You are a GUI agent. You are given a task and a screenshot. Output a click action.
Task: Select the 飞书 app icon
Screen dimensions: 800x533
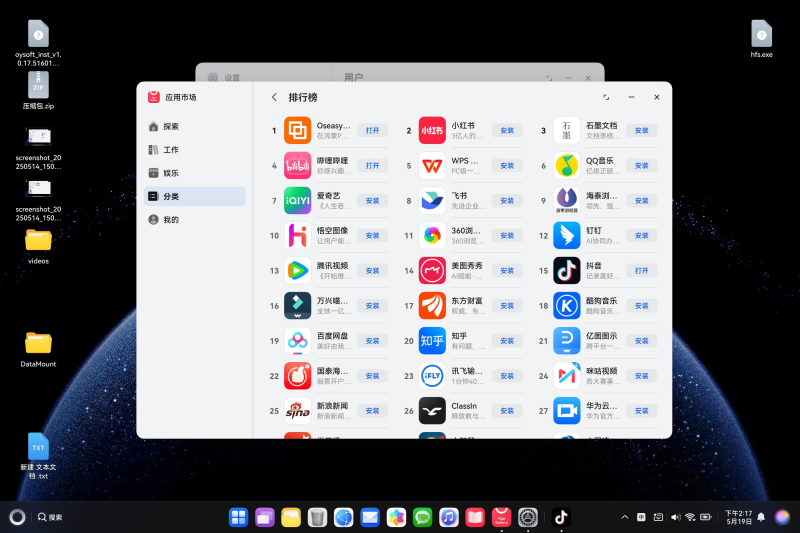pyautogui.click(x=432, y=201)
